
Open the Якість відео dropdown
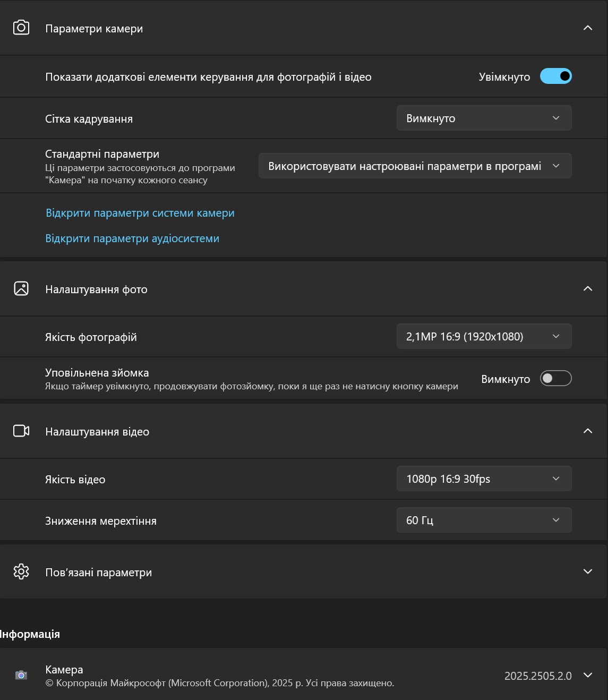[x=484, y=479]
